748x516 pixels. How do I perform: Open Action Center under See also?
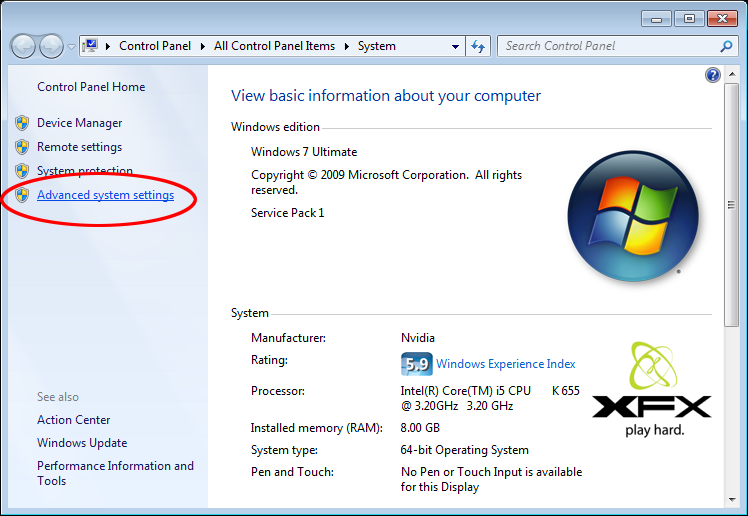tap(73, 420)
